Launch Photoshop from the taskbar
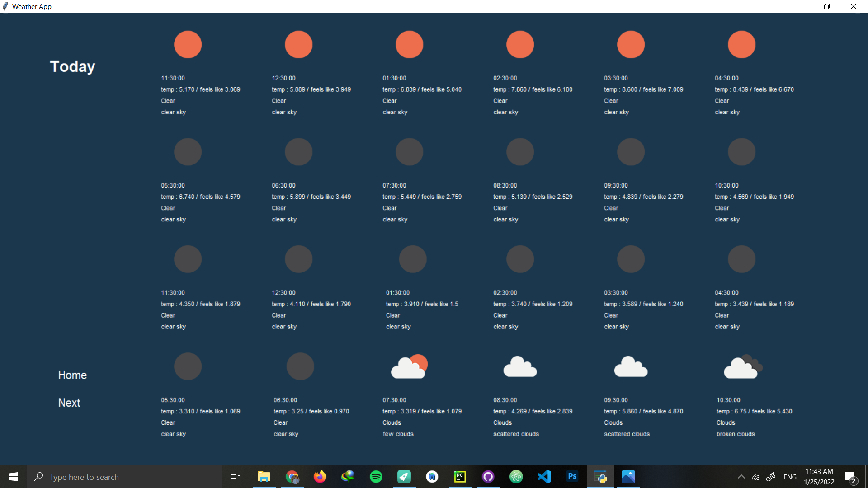The height and width of the screenshot is (488, 868). pyautogui.click(x=572, y=476)
